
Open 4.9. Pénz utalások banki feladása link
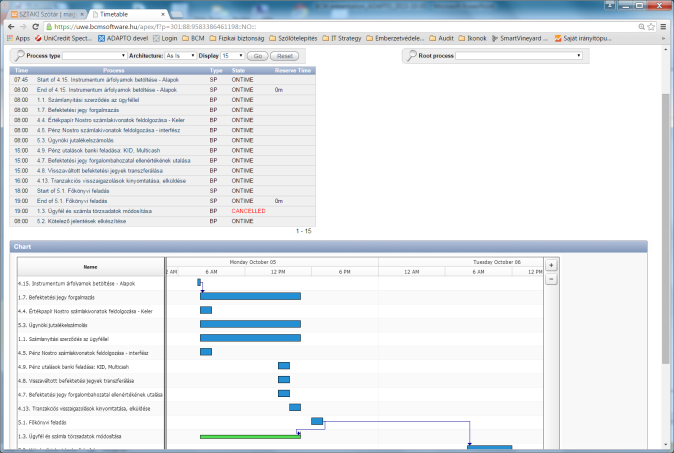pyautogui.click(x=98, y=150)
